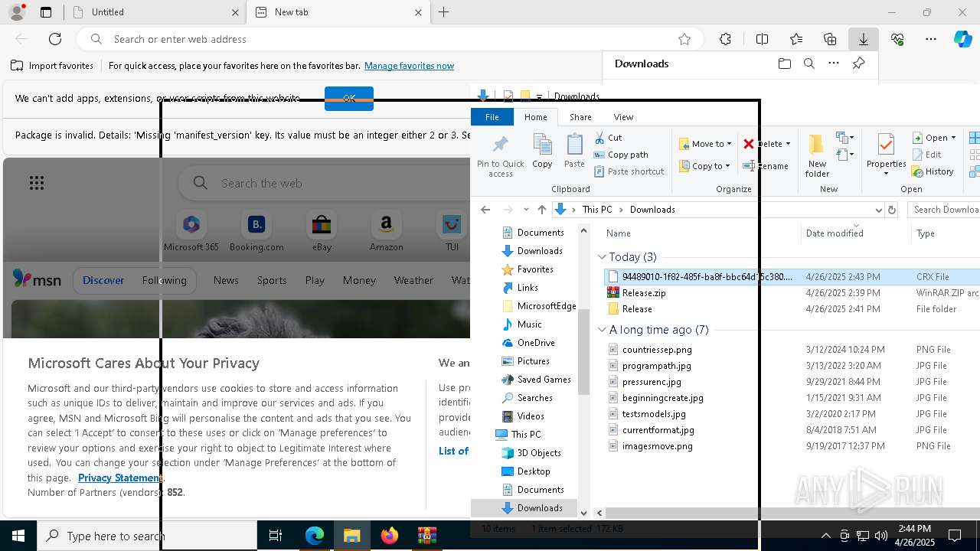Open Edge tab actions menu icon
The image size is (980, 551).
click(46, 12)
